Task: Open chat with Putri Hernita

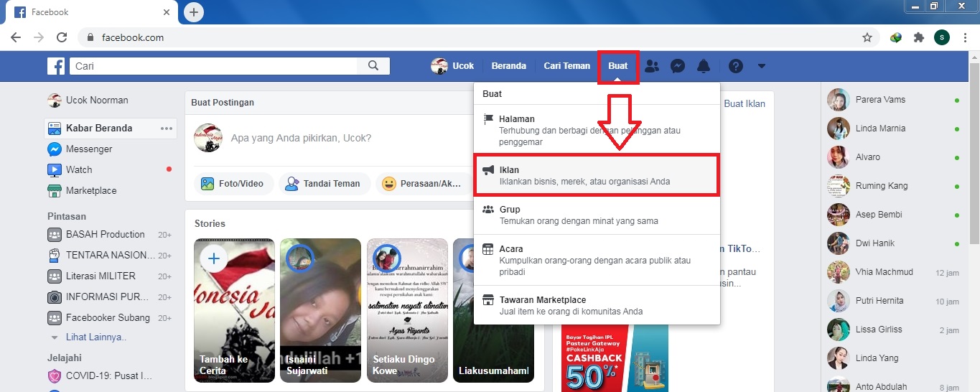Action: point(892,301)
